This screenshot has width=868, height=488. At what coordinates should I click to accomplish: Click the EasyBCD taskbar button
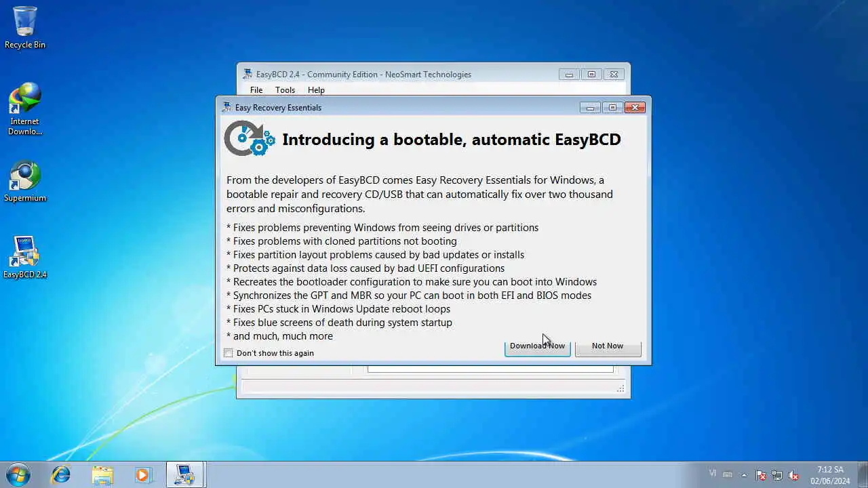[185, 474]
